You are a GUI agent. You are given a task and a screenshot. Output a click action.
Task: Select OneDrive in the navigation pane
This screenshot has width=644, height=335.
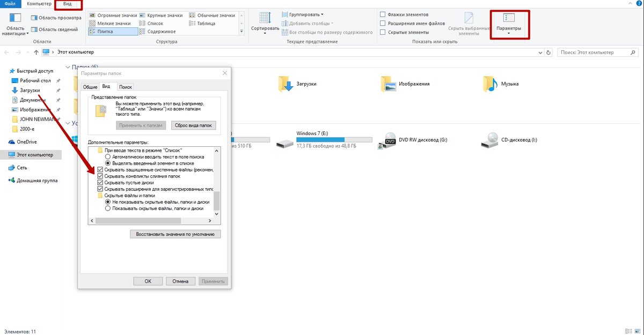(x=23, y=142)
